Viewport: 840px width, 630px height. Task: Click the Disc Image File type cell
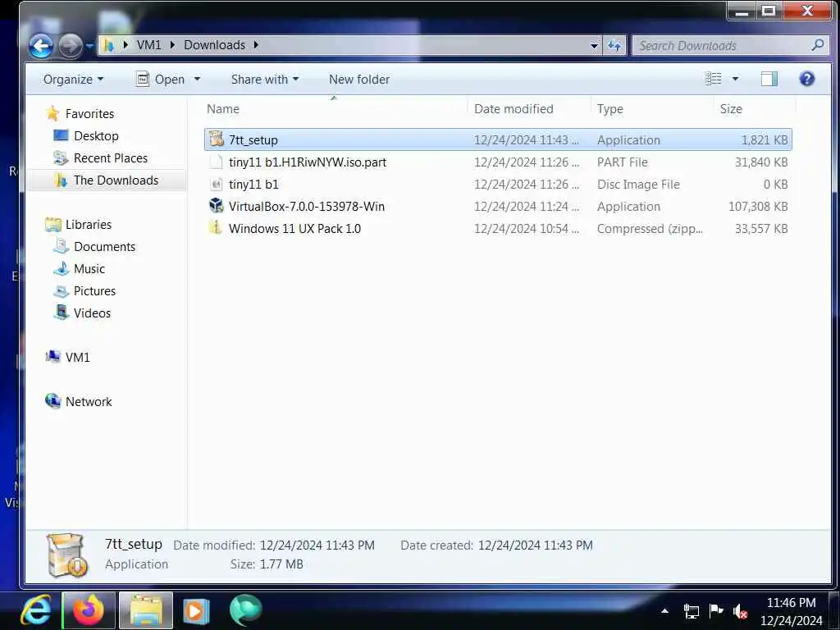click(638, 185)
